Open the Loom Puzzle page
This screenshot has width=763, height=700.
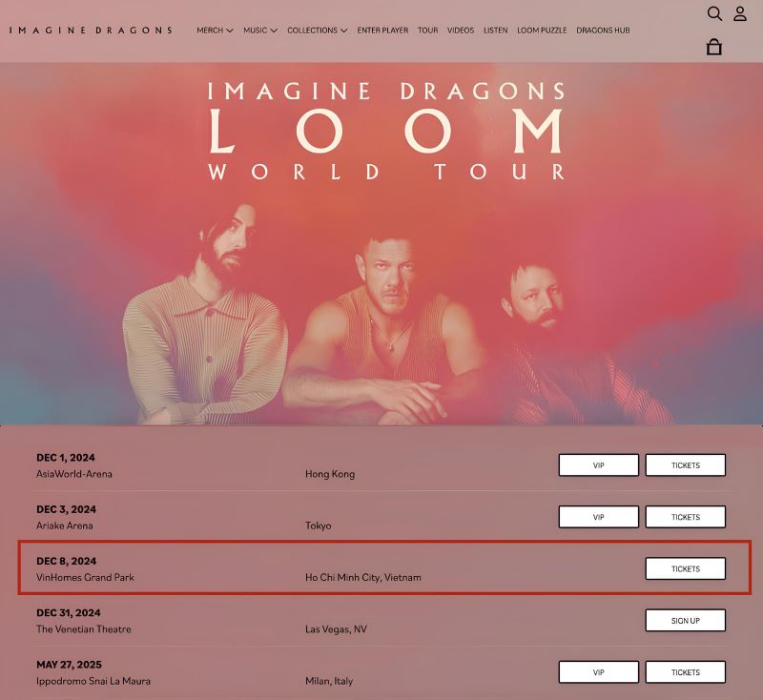tap(542, 31)
